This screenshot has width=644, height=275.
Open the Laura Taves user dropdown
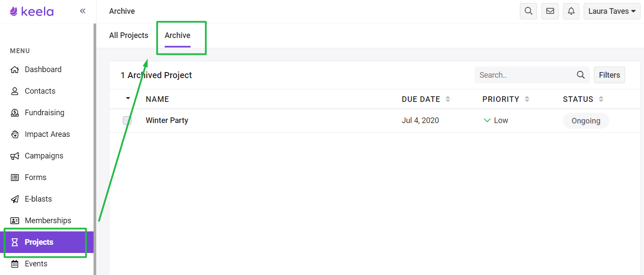click(612, 11)
